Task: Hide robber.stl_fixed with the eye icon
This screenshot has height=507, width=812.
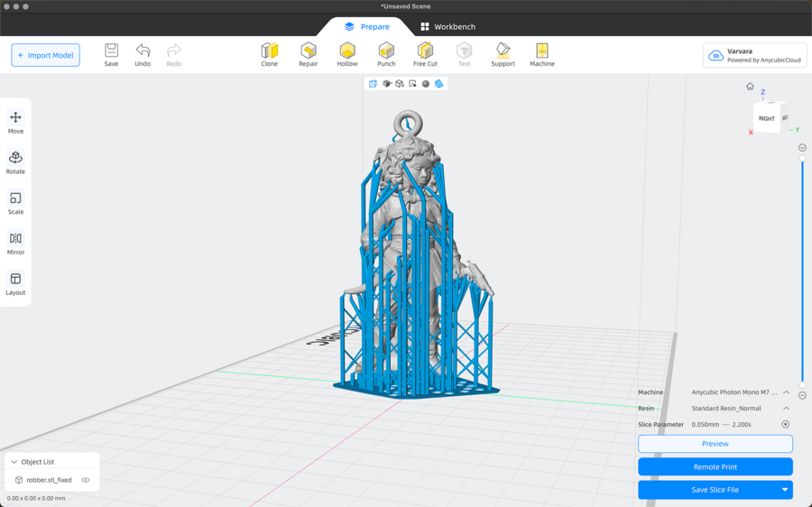Action: [x=86, y=480]
